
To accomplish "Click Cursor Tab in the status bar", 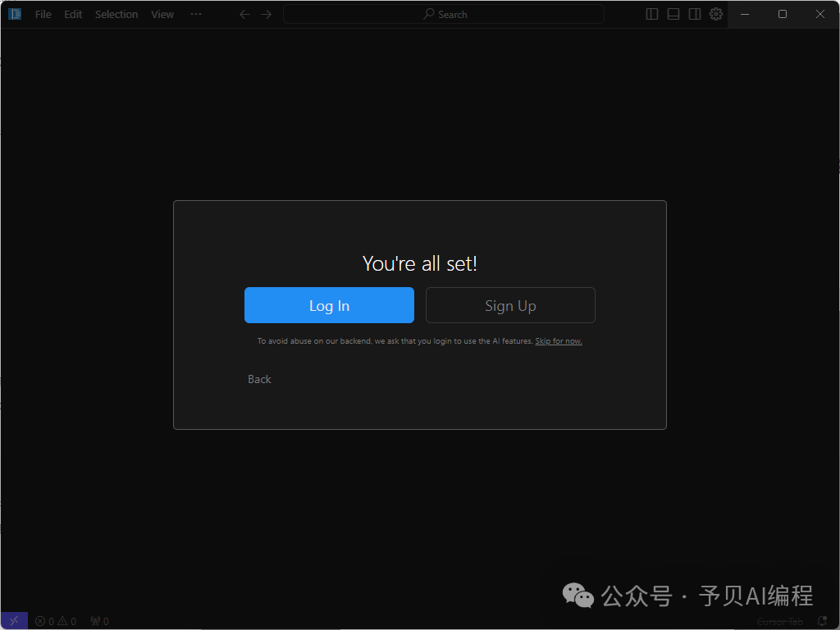I will pos(780,622).
